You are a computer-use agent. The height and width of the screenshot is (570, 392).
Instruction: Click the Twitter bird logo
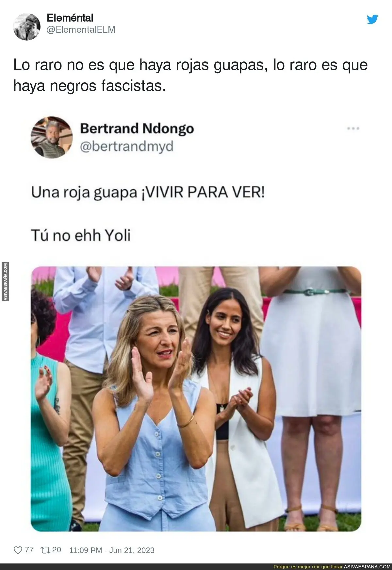click(372, 19)
